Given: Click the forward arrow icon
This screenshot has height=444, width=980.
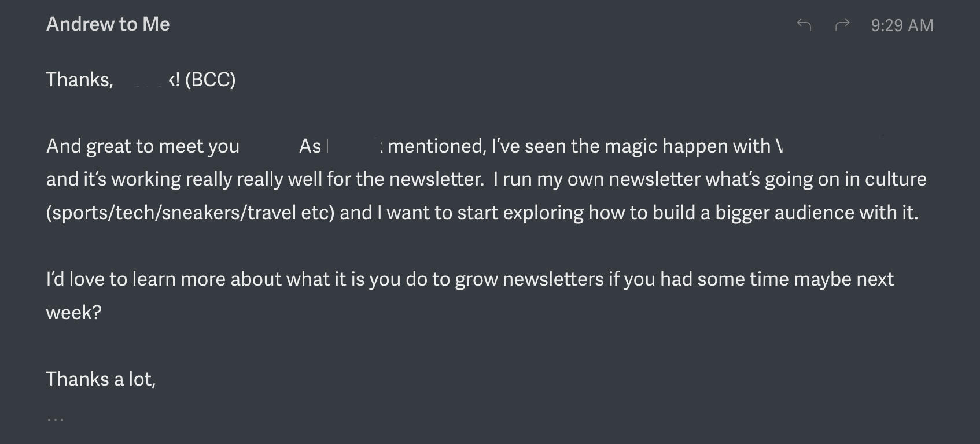Looking at the screenshot, I should (x=842, y=24).
